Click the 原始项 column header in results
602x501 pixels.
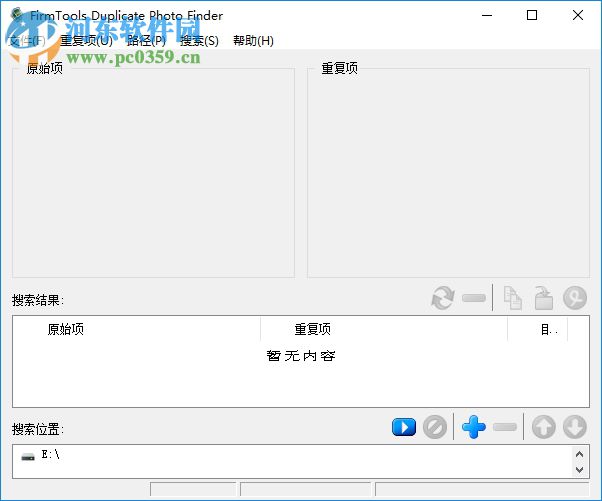[x=136, y=329]
